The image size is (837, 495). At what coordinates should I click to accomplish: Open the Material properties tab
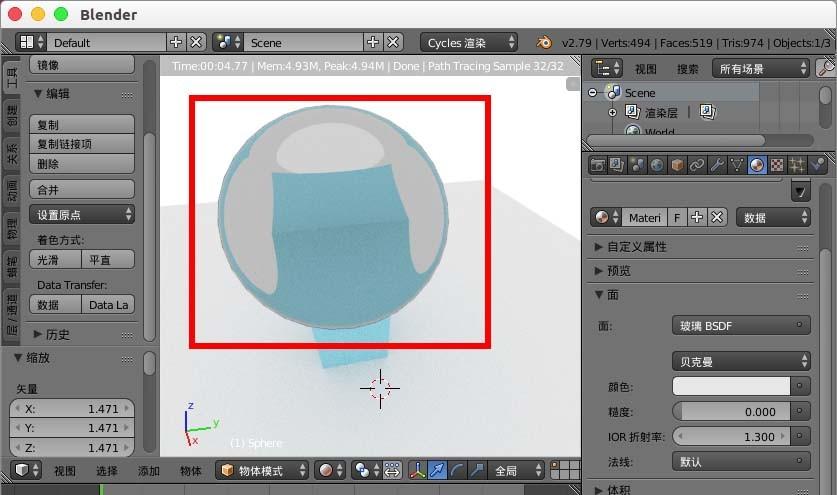756,165
